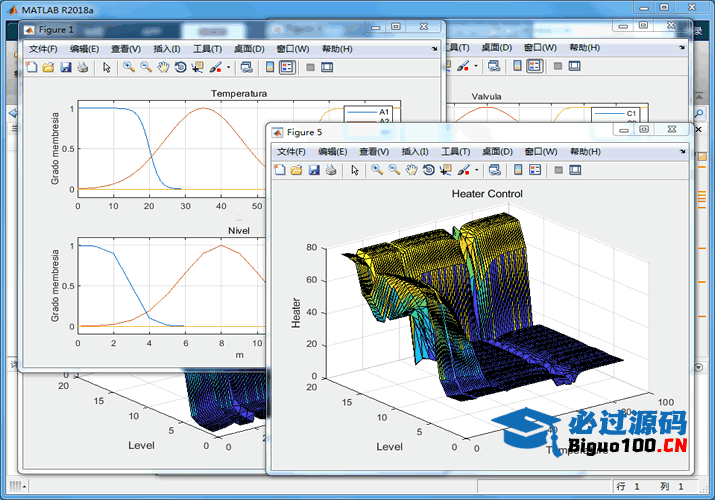The width and height of the screenshot is (715, 500).
Task: Open 插入(I) menu in Figure 1
Action: pyautogui.click(x=167, y=49)
